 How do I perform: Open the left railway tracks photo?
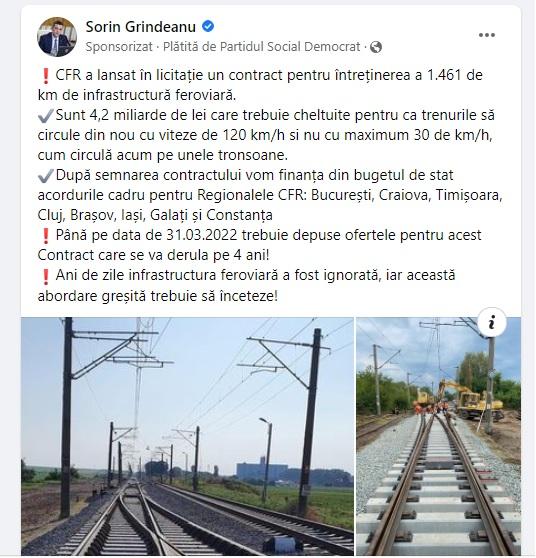pyautogui.click(x=187, y=436)
